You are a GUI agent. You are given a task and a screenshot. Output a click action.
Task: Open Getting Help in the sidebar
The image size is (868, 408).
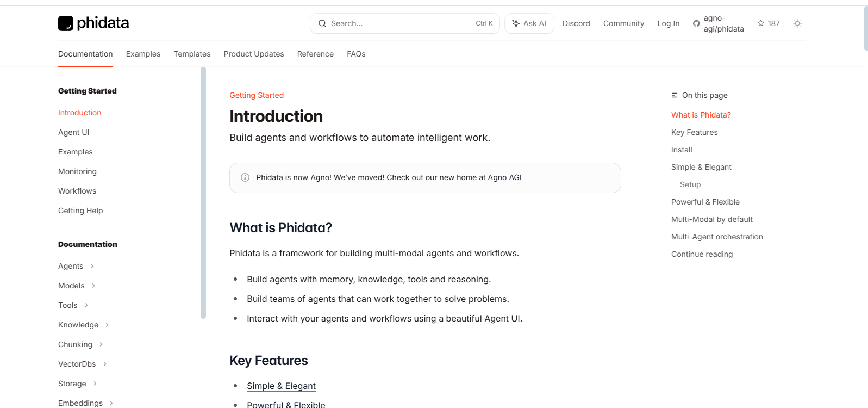[80, 211]
